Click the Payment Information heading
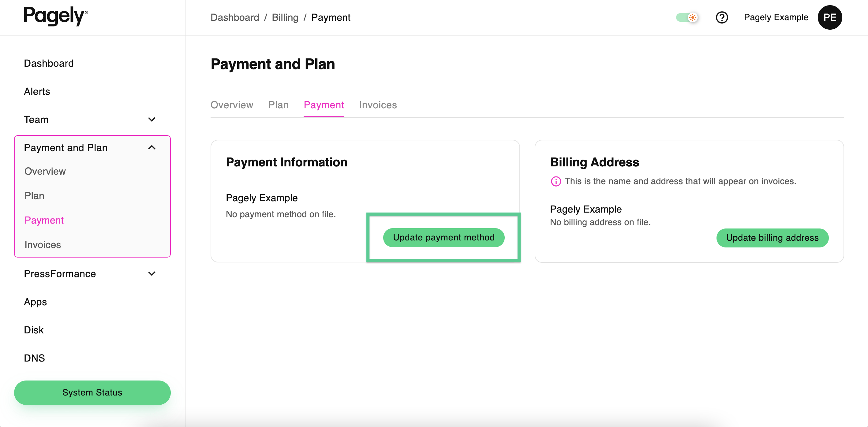The width and height of the screenshot is (868, 427). tap(286, 162)
